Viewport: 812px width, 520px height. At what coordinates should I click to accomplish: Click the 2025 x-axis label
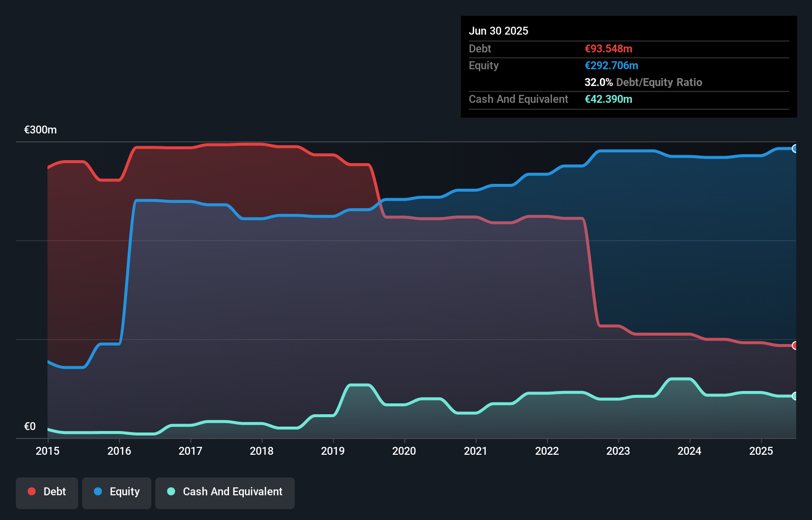(x=761, y=451)
